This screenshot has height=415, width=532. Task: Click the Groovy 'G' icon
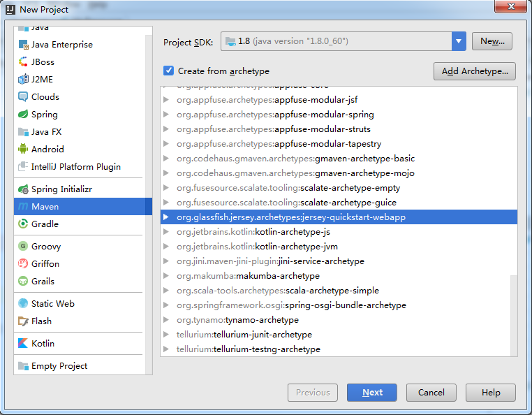tap(23, 246)
